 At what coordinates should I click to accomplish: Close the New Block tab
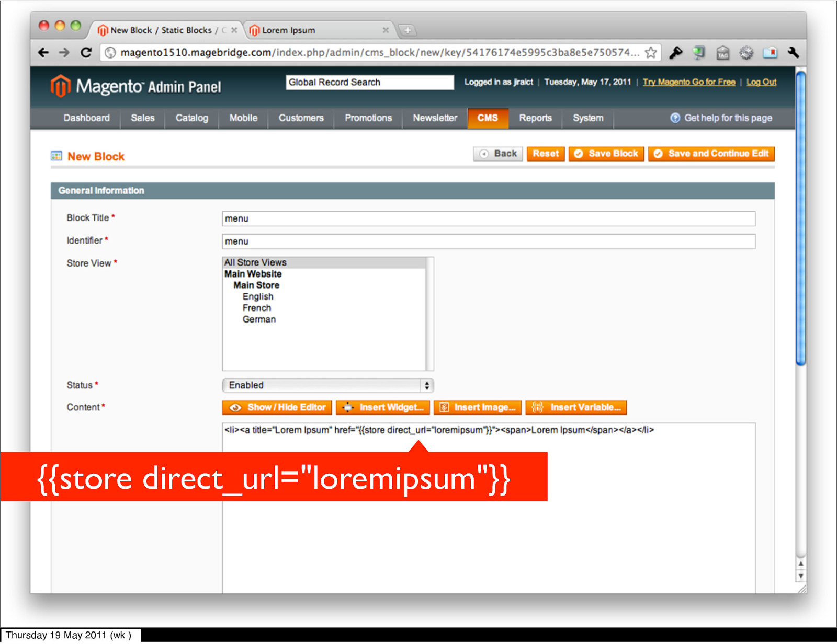tap(234, 30)
